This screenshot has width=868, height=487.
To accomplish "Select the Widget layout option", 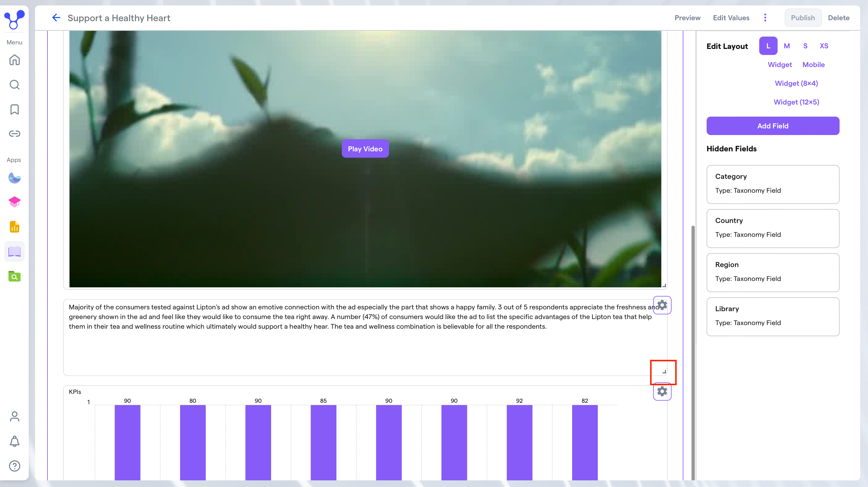I will click(x=780, y=64).
